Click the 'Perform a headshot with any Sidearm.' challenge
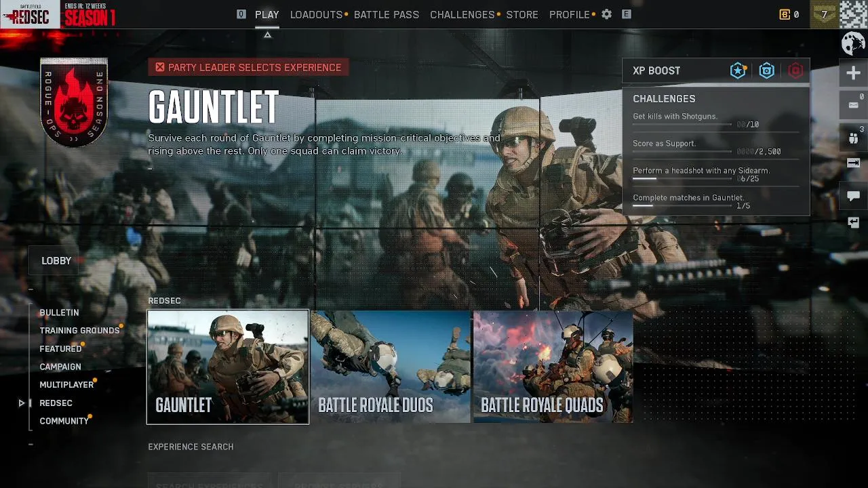The width and height of the screenshot is (868, 488). coord(701,171)
